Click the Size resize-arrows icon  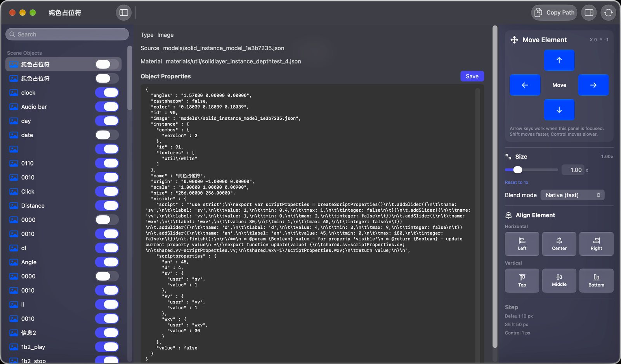coord(508,157)
